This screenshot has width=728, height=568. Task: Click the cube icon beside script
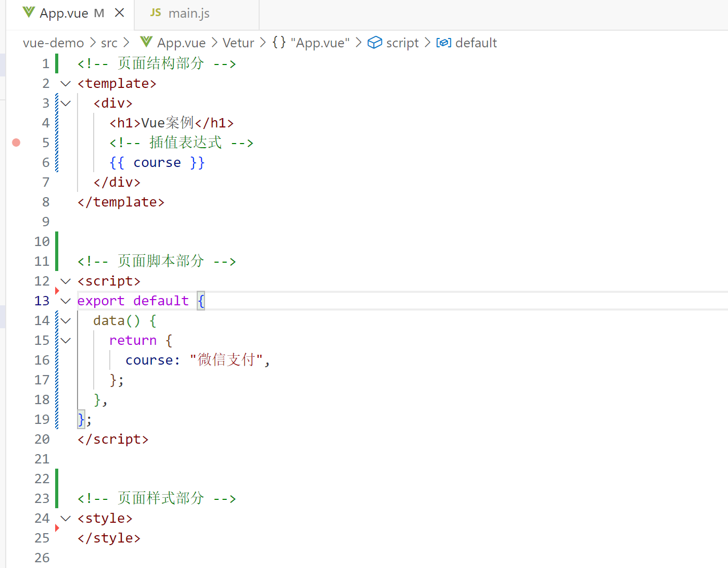click(375, 43)
